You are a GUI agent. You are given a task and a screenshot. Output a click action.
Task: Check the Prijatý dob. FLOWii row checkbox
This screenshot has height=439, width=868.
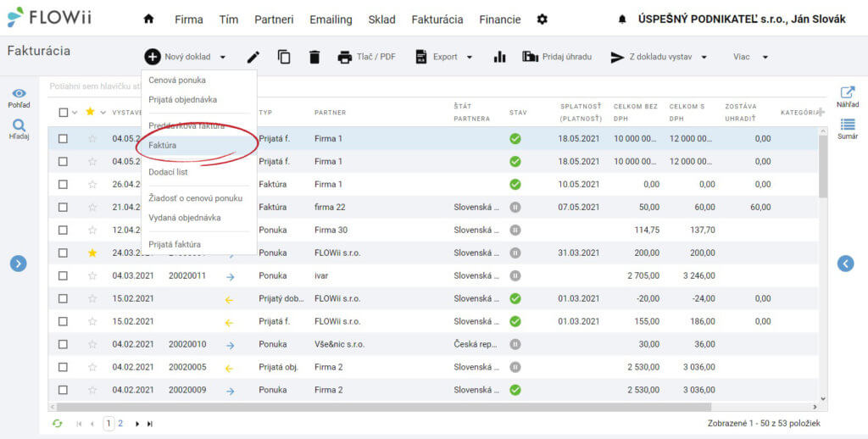click(x=63, y=298)
